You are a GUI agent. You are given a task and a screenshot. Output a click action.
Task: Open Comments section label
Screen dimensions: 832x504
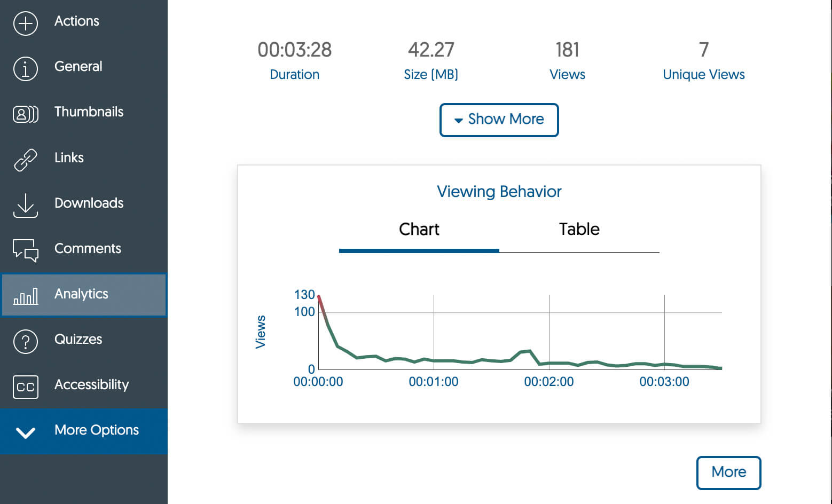pos(88,248)
